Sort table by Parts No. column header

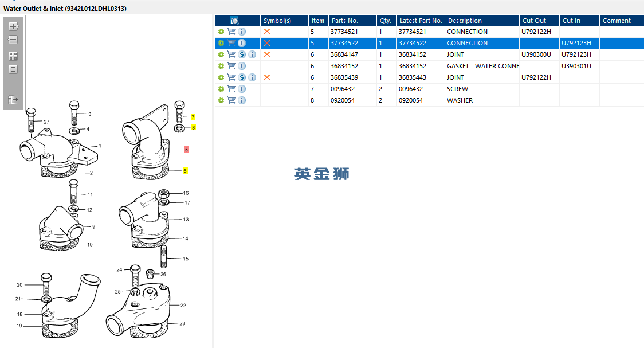(x=344, y=21)
